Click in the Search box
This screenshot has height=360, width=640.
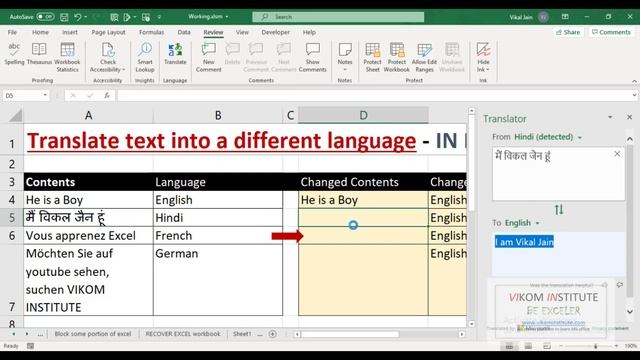(x=338, y=17)
